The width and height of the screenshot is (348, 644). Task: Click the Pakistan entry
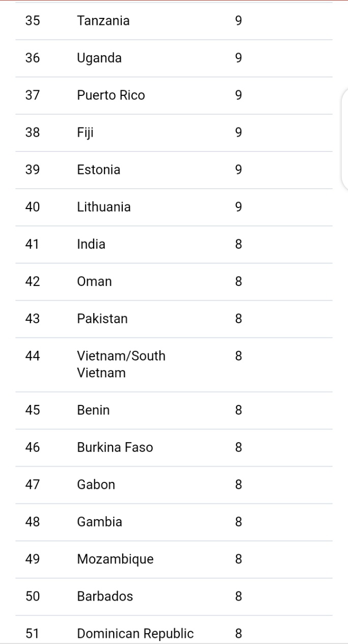(x=102, y=319)
